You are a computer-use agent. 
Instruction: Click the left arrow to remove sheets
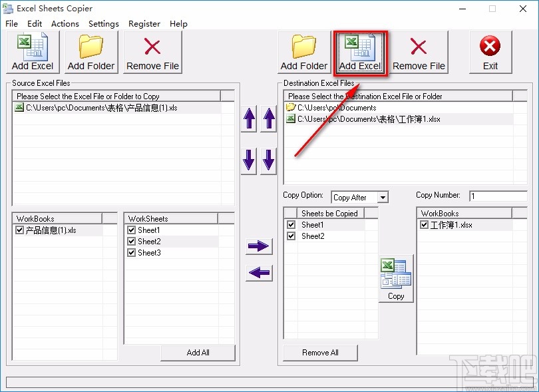[258, 273]
